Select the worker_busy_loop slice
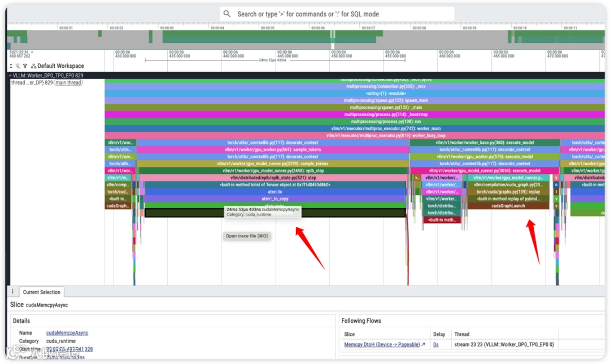610x364 pixels. coord(354,135)
